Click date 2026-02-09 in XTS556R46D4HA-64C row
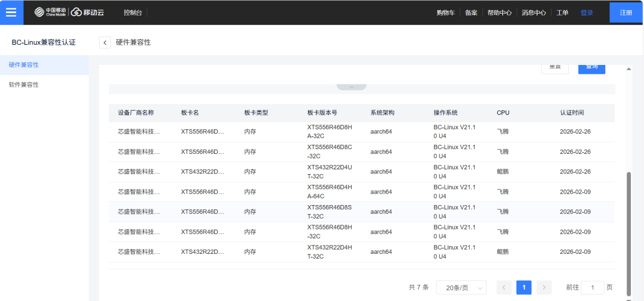This screenshot has height=301, width=644. pos(575,192)
